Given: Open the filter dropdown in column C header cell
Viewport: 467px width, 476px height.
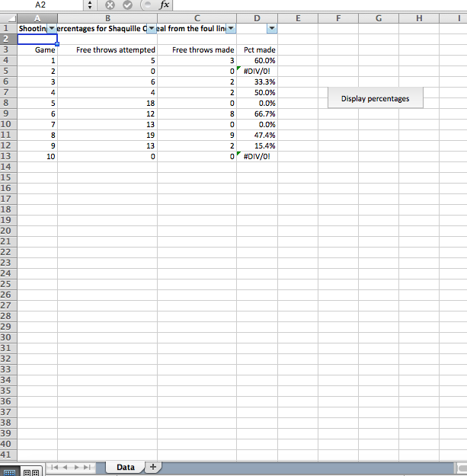Looking at the screenshot, I should pyautogui.click(x=231, y=28).
